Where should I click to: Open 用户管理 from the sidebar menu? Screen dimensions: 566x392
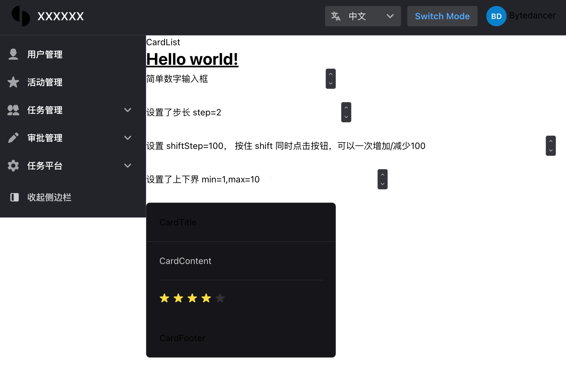pyautogui.click(x=45, y=54)
